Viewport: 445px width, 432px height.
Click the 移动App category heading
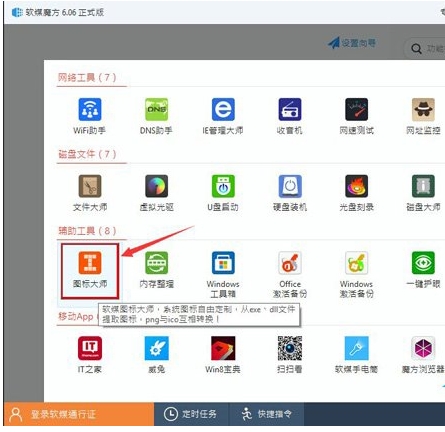[x=77, y=316]
